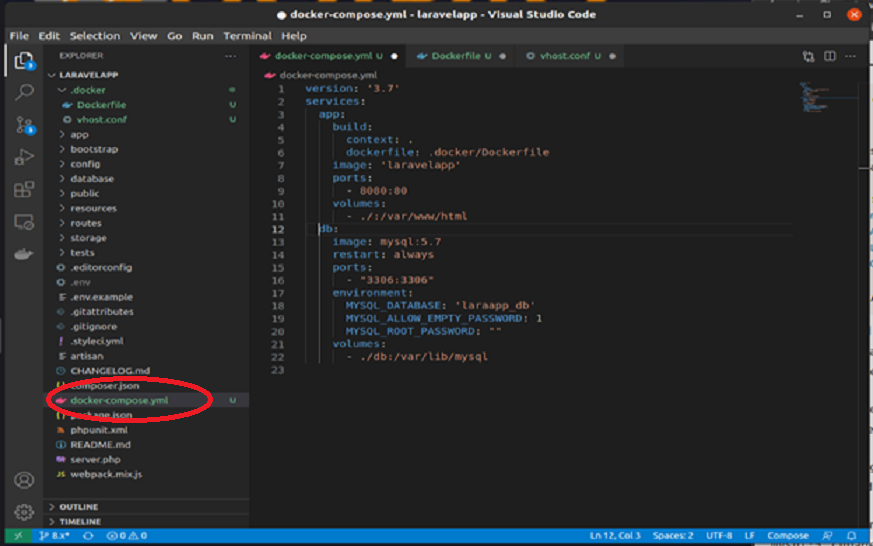Open the Docker view icon
Screen dimensions: 873x546
[24, 254]
